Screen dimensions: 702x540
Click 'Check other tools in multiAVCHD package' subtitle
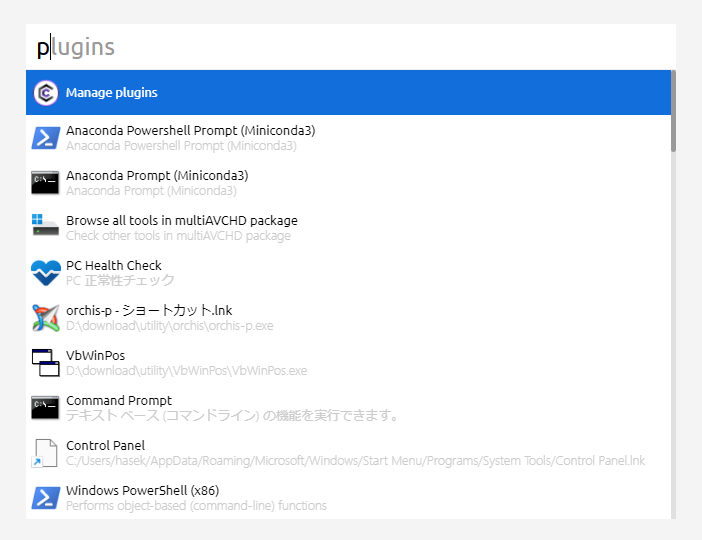coord(178,236)
